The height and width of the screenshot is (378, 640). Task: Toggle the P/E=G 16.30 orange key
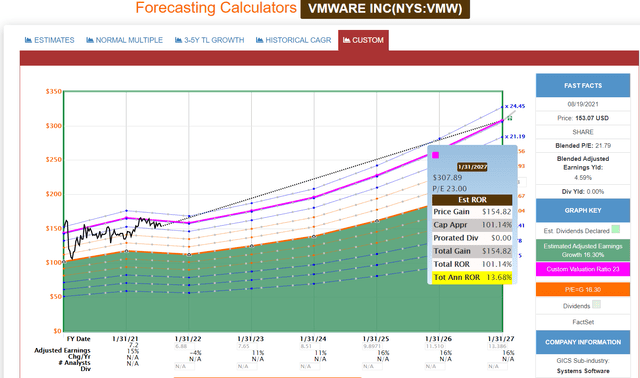click(x=583, y=289)
